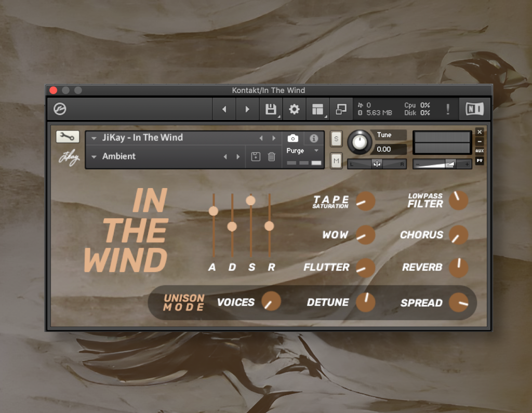
Task: Click the Release slider handle
Action: click(270, 225)
